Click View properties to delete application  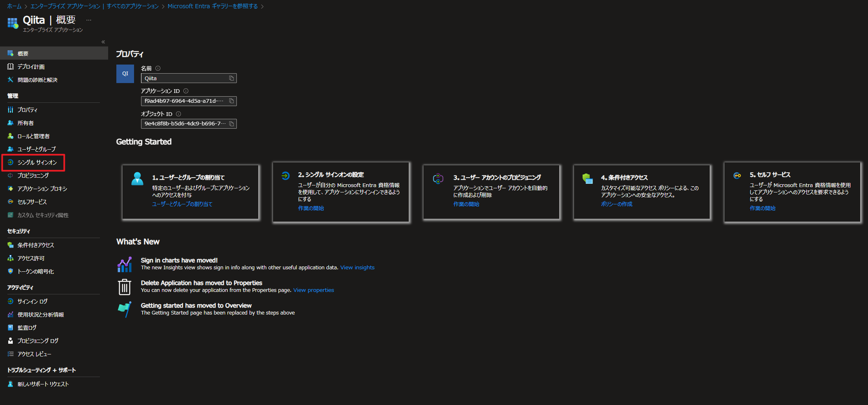(313, 290)
